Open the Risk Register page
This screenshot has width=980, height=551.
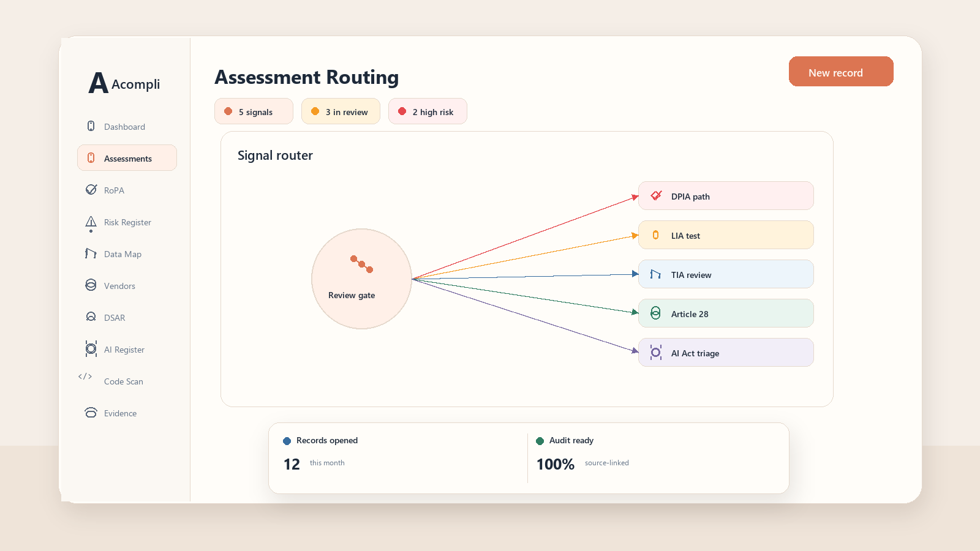click(x=127, y=222)
